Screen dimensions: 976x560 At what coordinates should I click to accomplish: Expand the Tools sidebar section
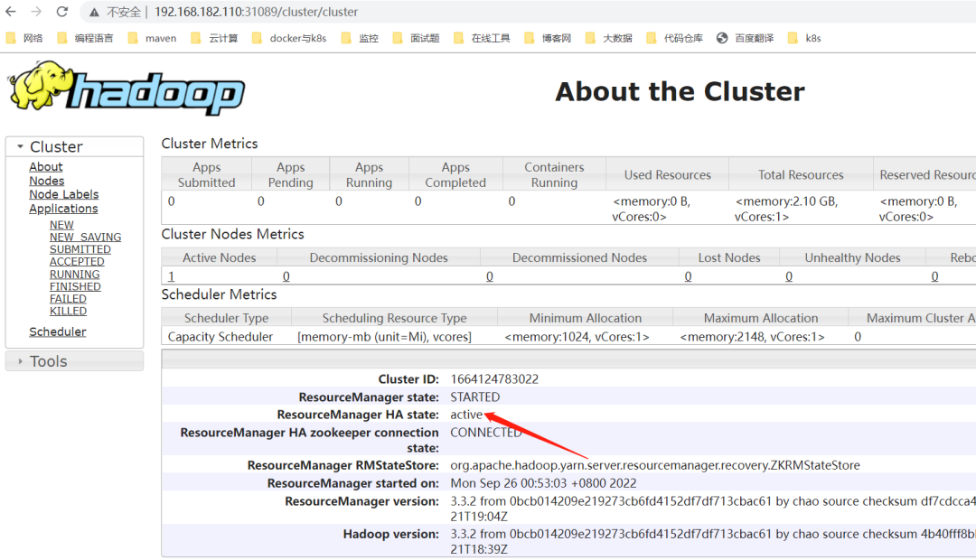pos(75,361)
